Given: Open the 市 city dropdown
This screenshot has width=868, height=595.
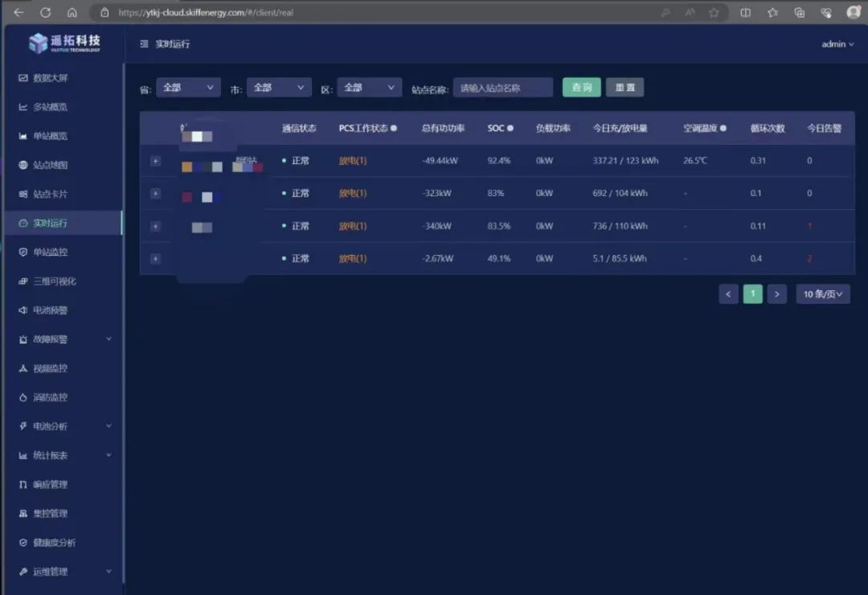Looking at the screenshot, I should click(279, 88).
